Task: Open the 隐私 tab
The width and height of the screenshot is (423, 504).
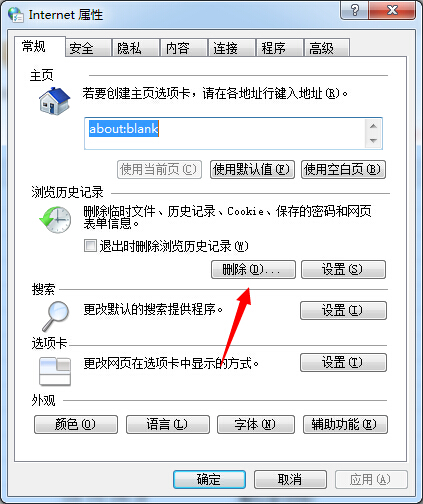Action: [x=136, y=48]
